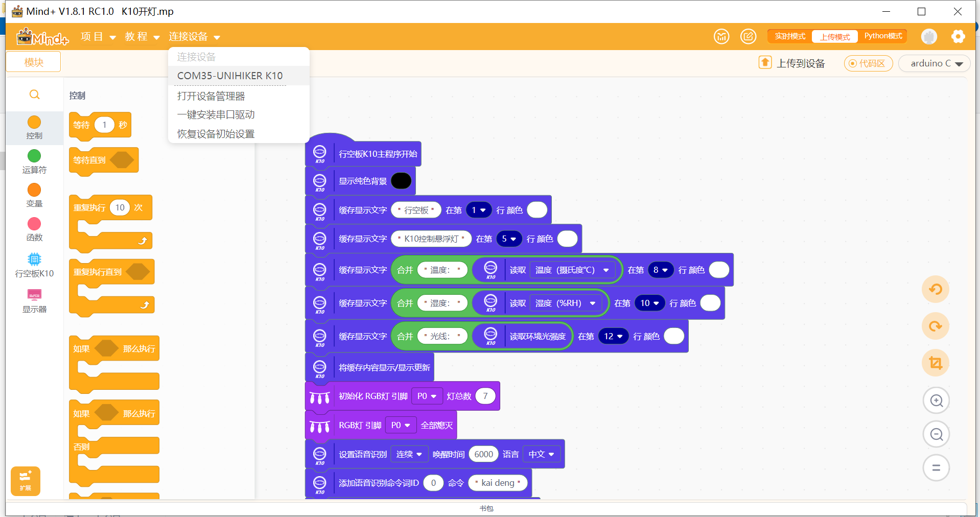Open the arduino C language dropdown
This screenshot has width=980, height=517.
point(935,63)
